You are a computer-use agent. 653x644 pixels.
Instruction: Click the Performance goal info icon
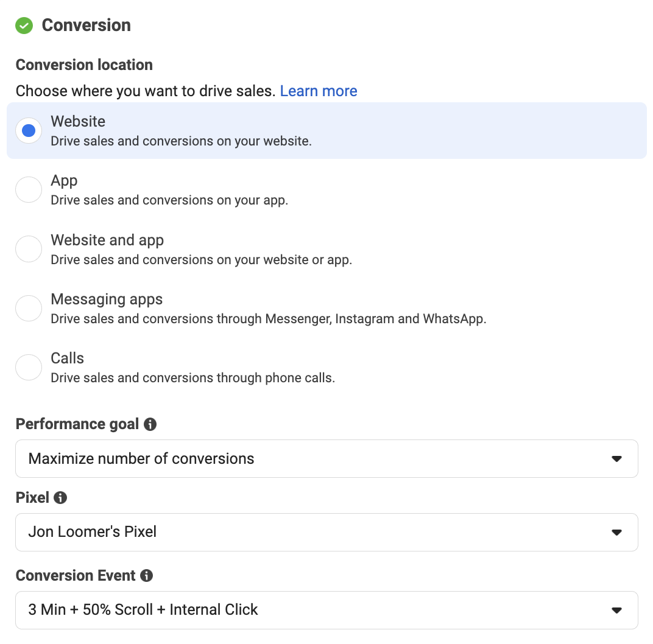tap(150, 424)
